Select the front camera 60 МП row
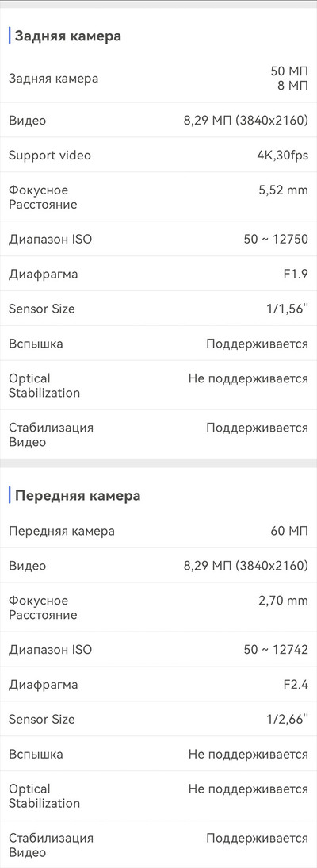 [158, 531]
